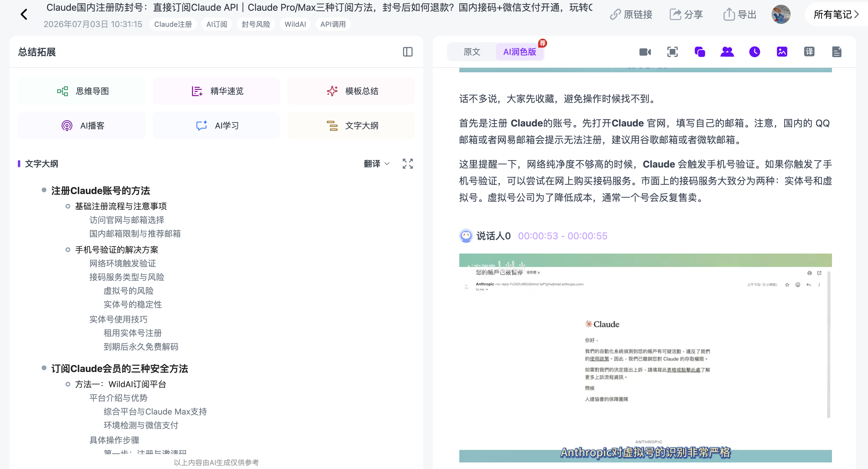Select outline item 访问官网与邮箱选择
The width and height of the screenshot is (868, 469).
(127, 220)
